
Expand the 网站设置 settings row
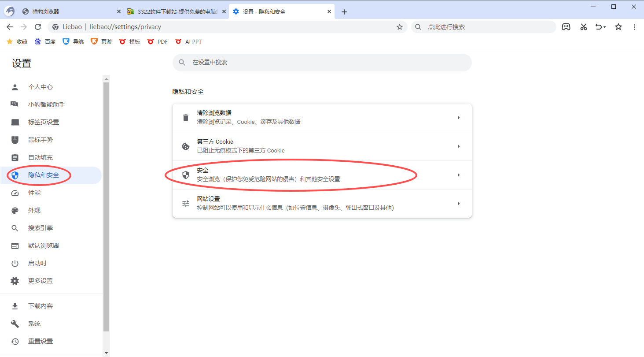point(322,203)
